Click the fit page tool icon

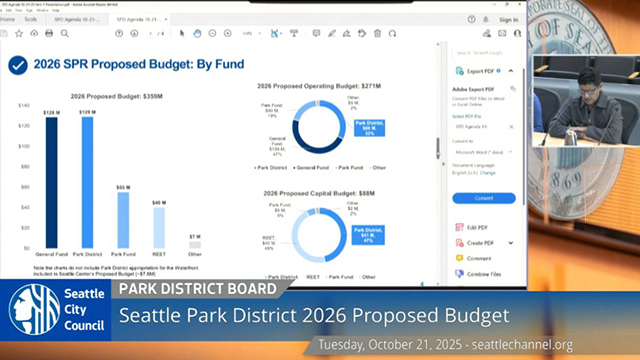(274, 33)
